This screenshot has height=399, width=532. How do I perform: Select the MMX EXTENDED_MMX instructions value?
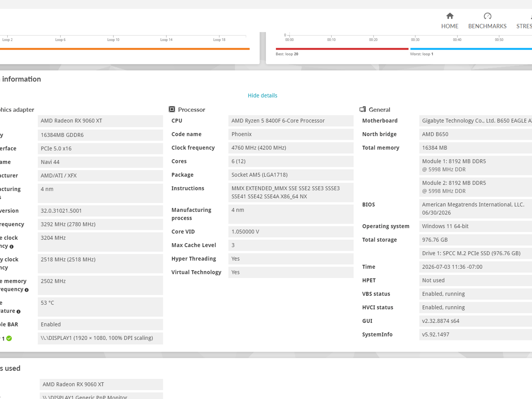(291, 192)
